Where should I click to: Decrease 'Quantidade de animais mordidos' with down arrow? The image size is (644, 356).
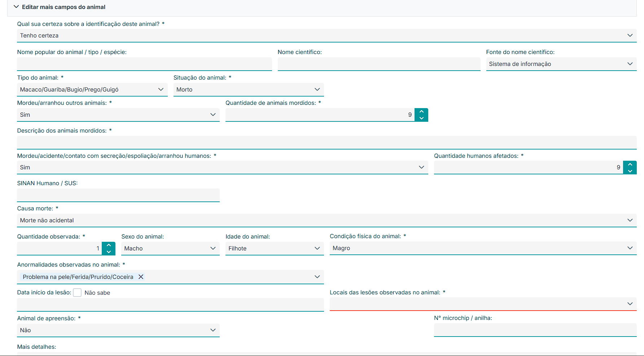421,118
